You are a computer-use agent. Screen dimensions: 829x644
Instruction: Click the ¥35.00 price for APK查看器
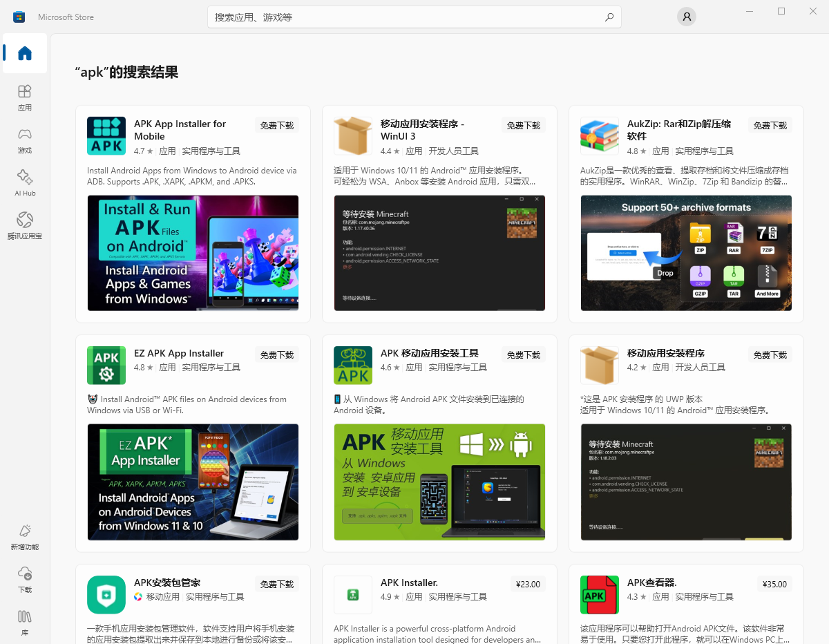(x=774, y=584)
